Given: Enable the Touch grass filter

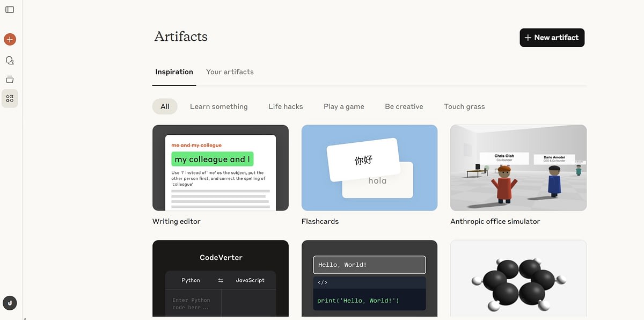Looking at the screenshot, I should point(464,106).
